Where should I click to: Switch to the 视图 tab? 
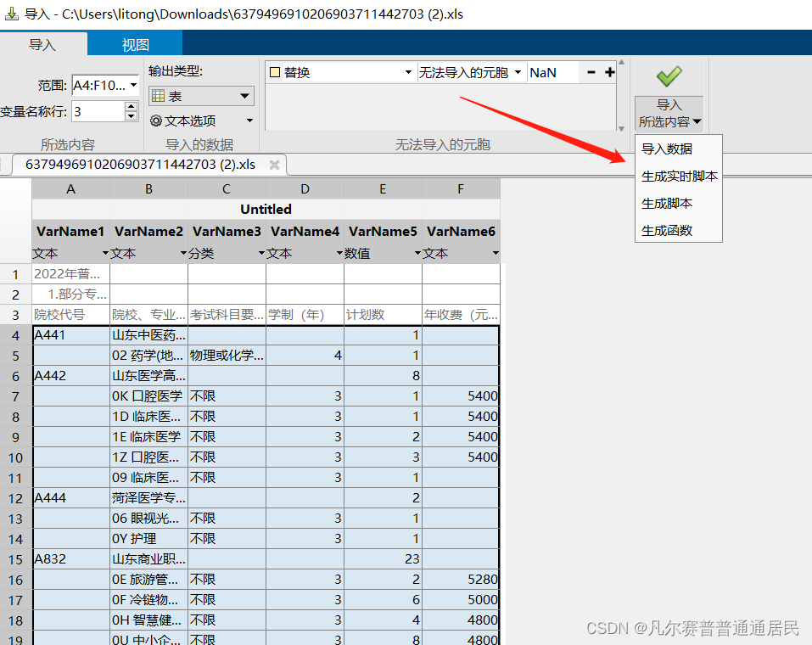coord(135,45)
